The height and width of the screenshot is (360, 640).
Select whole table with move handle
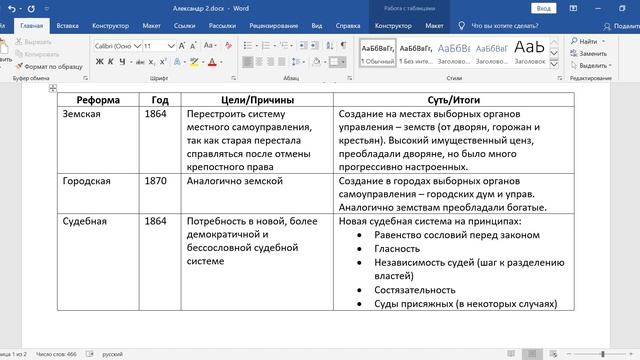[x=53, y=88]
